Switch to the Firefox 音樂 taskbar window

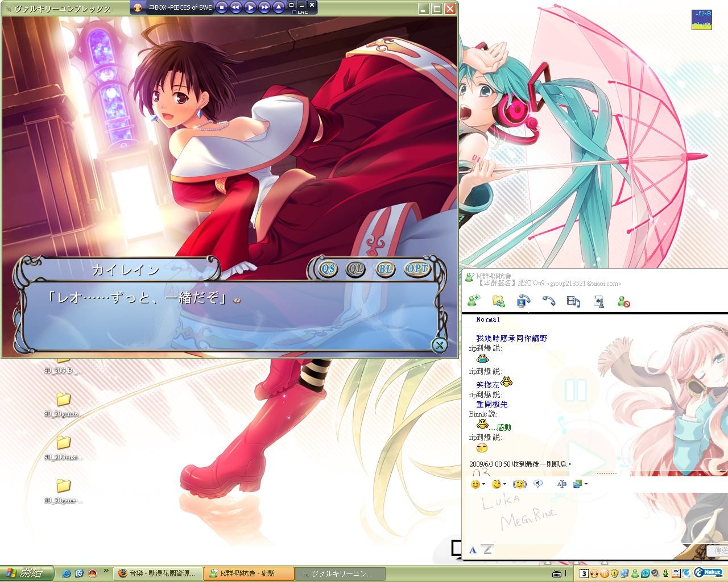159,573
